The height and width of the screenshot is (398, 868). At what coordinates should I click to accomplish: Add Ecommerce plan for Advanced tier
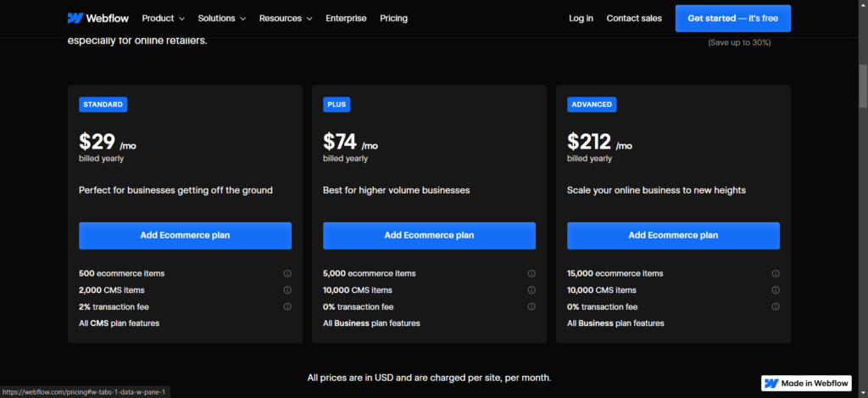point(673,236)
